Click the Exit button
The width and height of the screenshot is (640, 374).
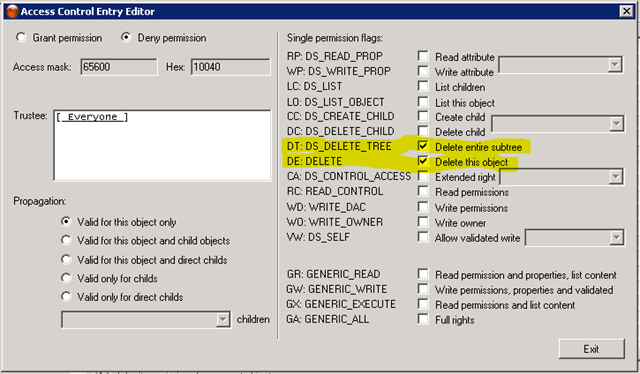point(591,349)
